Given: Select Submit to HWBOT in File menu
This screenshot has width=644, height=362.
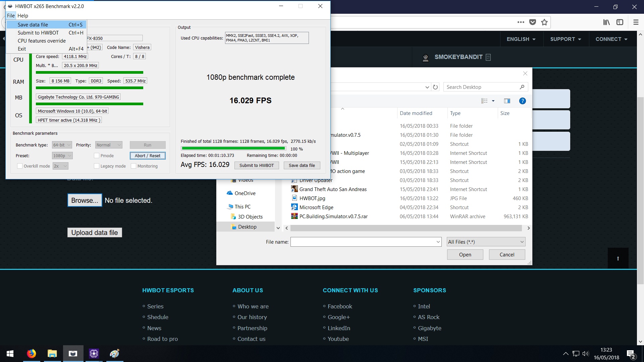Looking at the screenshot, I should pyautogui.click(x=47, y=33).
